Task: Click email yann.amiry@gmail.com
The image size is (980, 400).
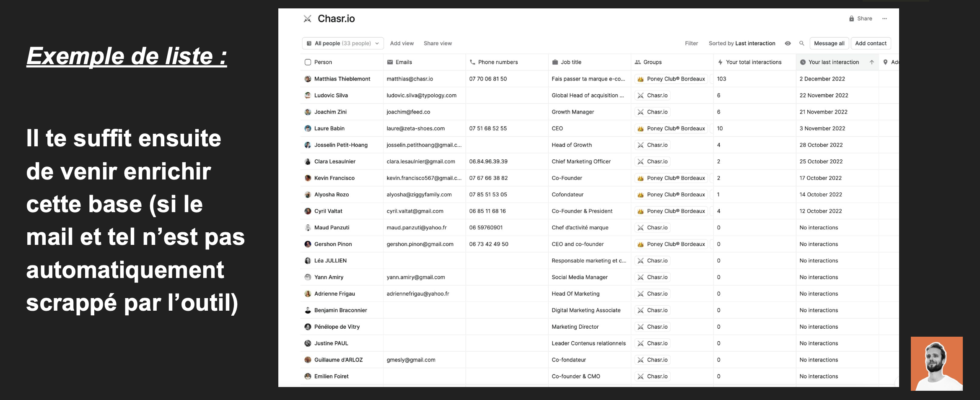Action: coord(415,277)
